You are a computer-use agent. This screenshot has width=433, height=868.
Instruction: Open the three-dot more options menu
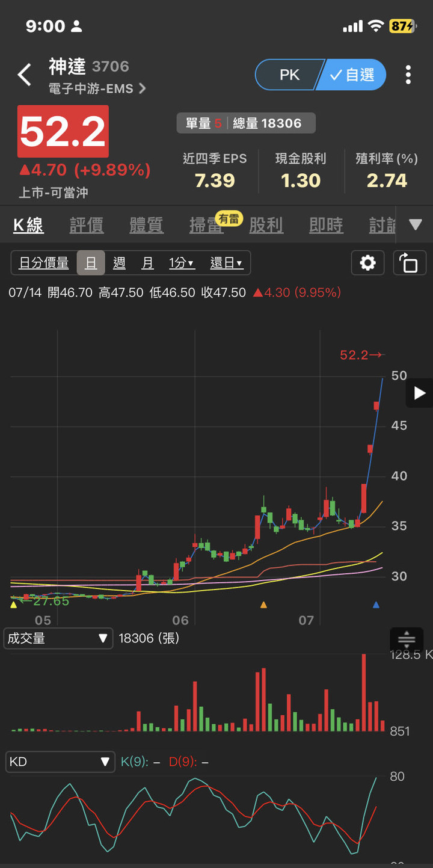click(408, 75)
